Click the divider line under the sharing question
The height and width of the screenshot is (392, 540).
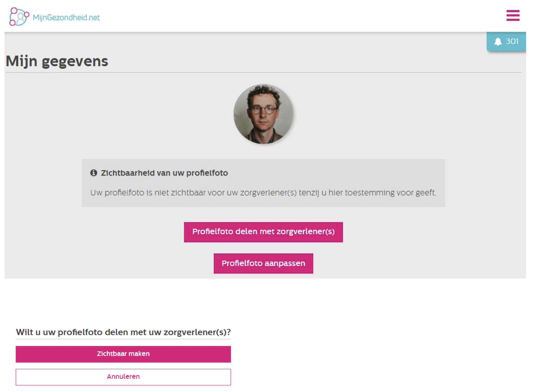click(x=123, y=339)
